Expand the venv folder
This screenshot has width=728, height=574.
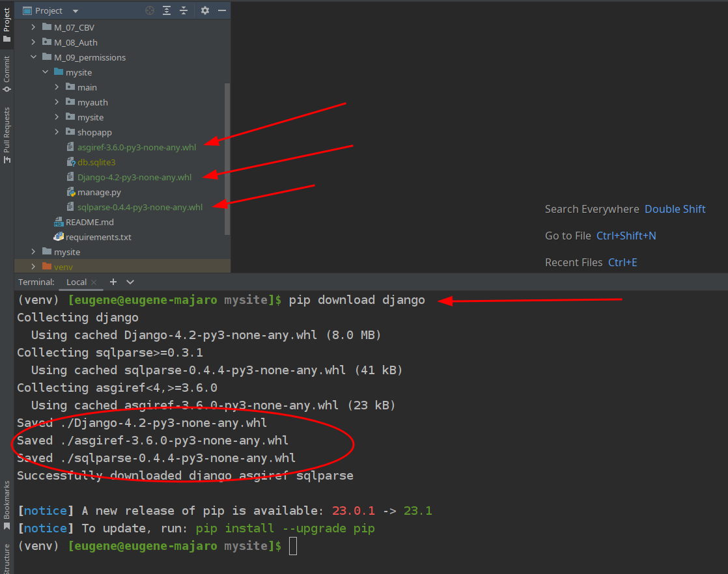33,267
